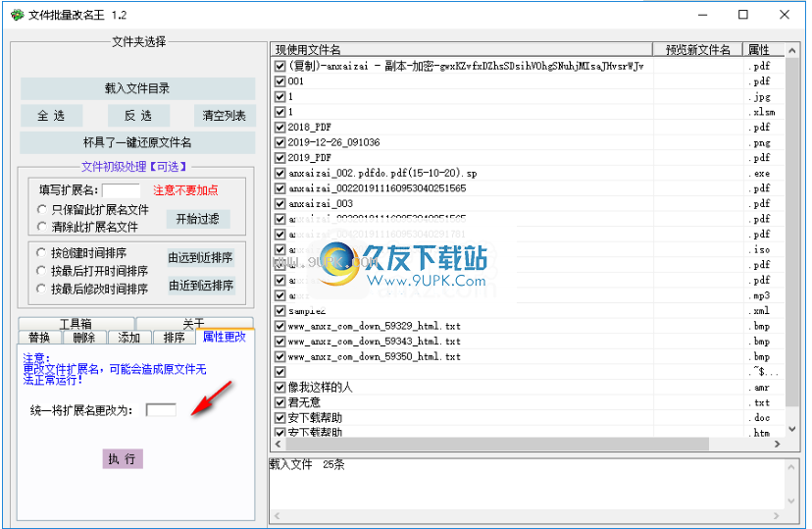Open the 属性更改 tab
812x529 pixels.
coord(225,337)
